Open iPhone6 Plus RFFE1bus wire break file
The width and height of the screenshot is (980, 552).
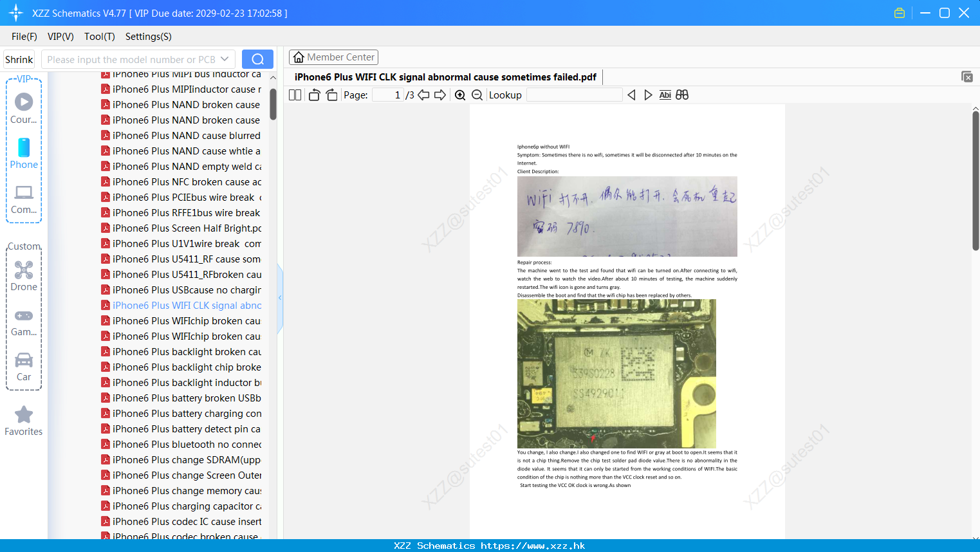coord(181,213)
